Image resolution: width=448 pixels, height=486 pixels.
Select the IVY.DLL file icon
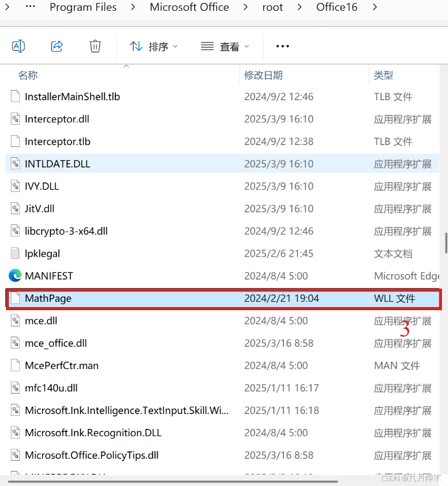point(15,186)
